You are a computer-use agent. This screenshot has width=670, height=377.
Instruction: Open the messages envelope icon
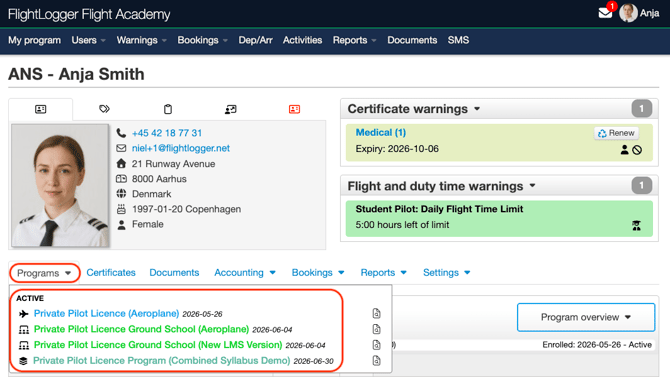point(605,13)
